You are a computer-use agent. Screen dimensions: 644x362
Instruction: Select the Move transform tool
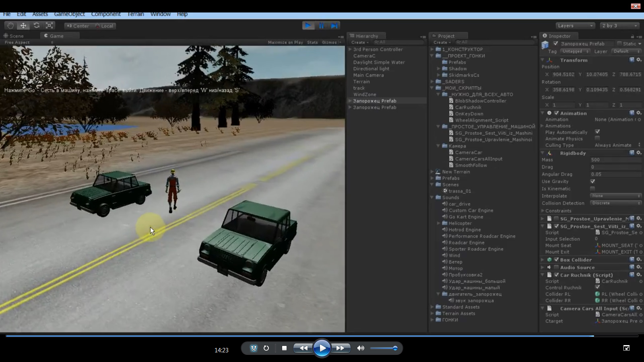(23, 25)
